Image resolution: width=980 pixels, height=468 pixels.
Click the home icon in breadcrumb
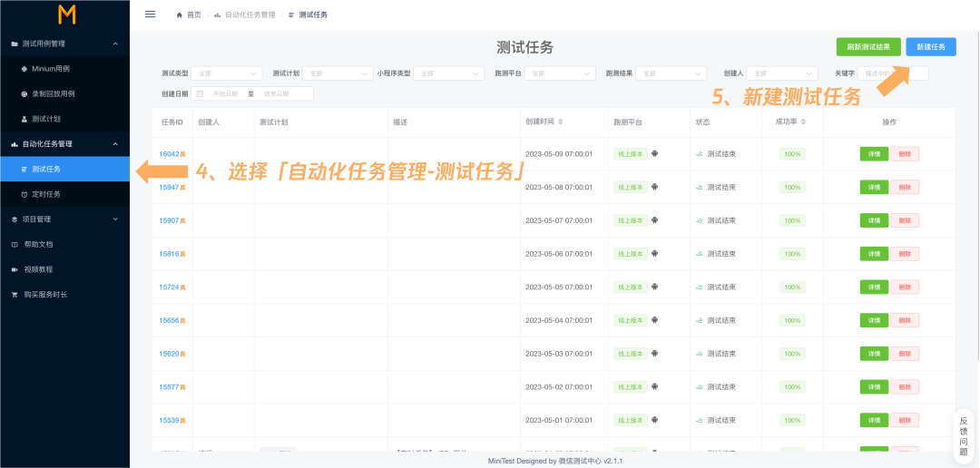pyautogui.click(x=180, y=15)
